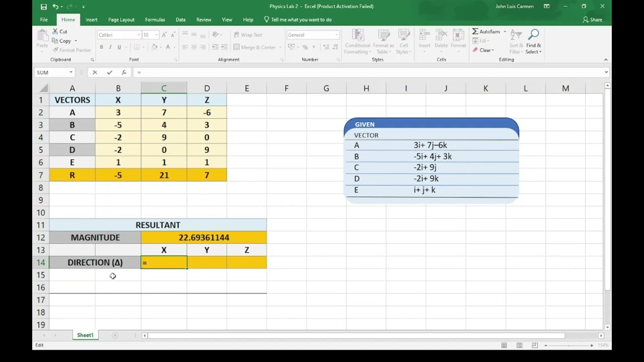
Task: Click the Increase Indent icon
Action: (225, 47)
